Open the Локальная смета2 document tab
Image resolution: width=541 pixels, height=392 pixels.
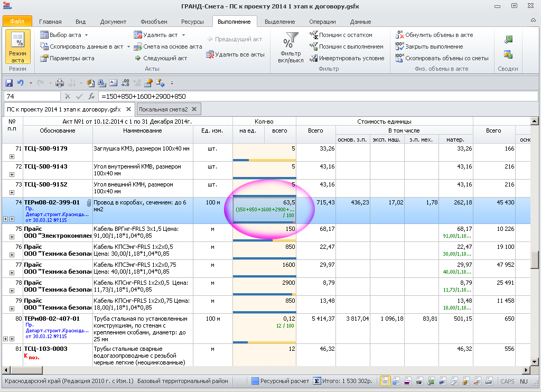click(163, 109)
